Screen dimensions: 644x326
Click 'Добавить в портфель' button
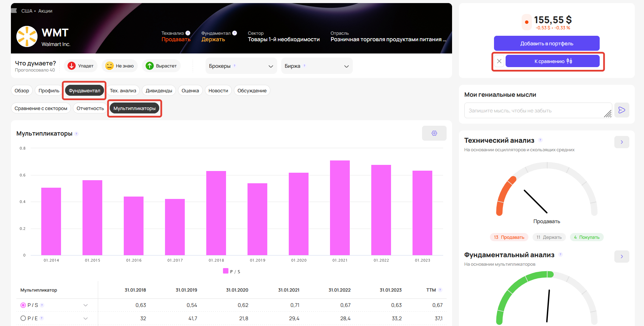coord(546,43)
